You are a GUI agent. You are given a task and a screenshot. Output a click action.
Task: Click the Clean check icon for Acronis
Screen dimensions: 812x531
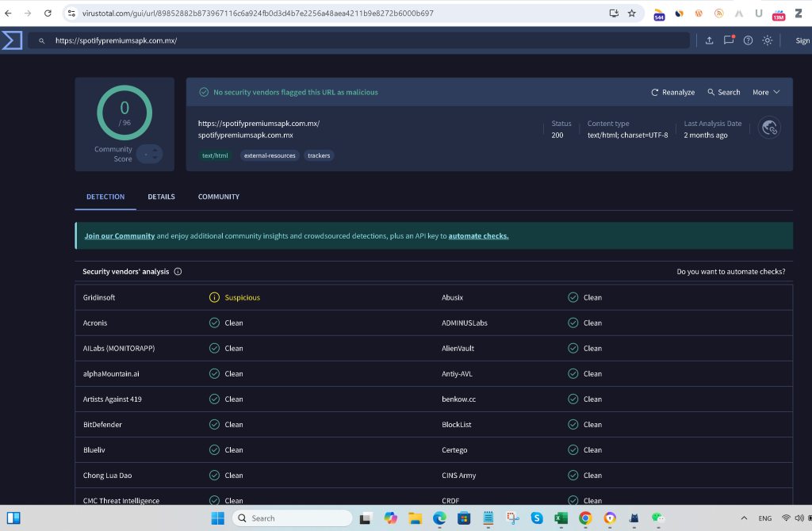(x=214, y=323)
